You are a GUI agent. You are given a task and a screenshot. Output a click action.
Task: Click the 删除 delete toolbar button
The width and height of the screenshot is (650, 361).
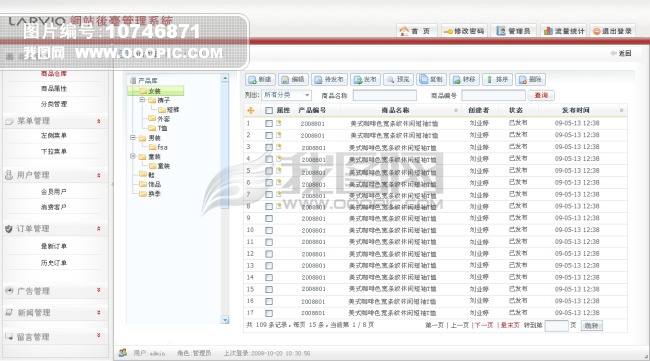click(x=530, y=79)
